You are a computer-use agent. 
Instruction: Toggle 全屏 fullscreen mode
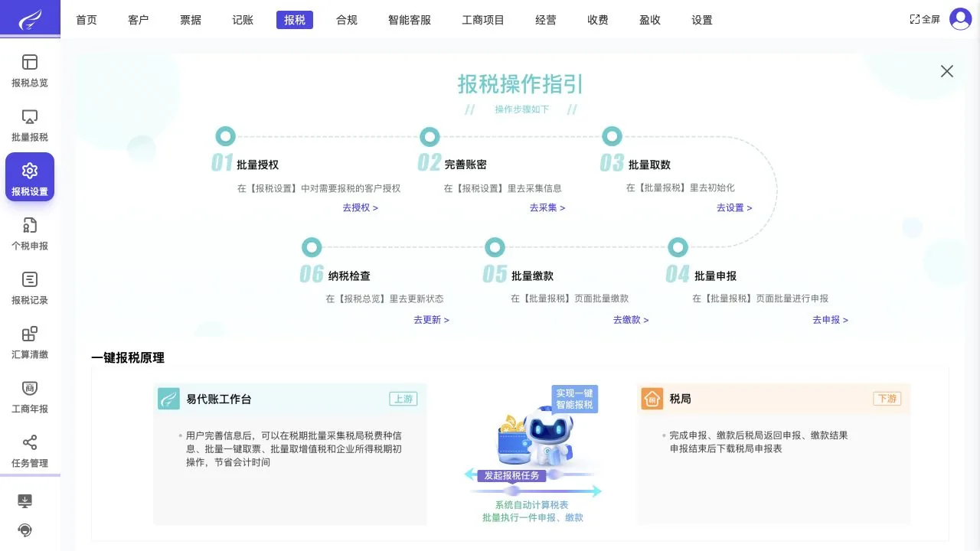pos(925,20)
